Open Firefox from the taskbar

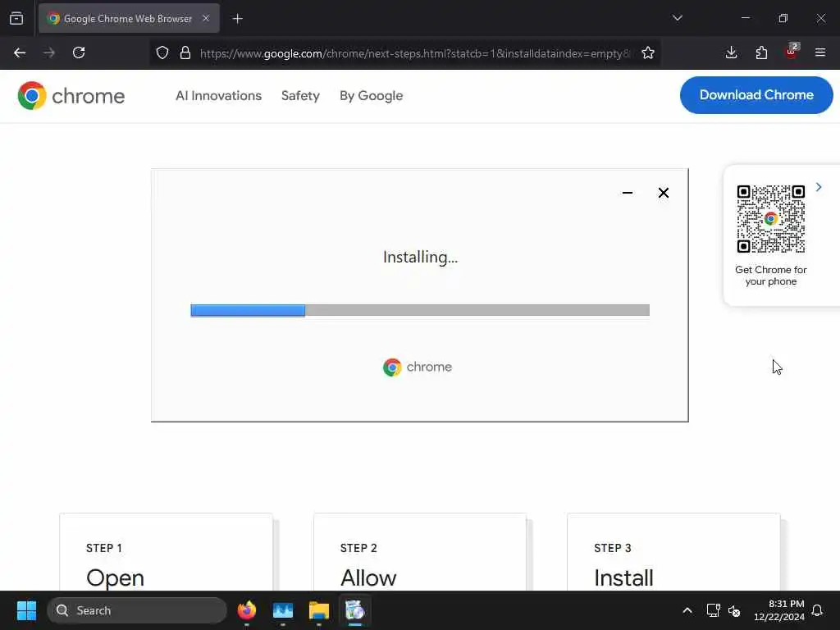click(x=247, y=610)
